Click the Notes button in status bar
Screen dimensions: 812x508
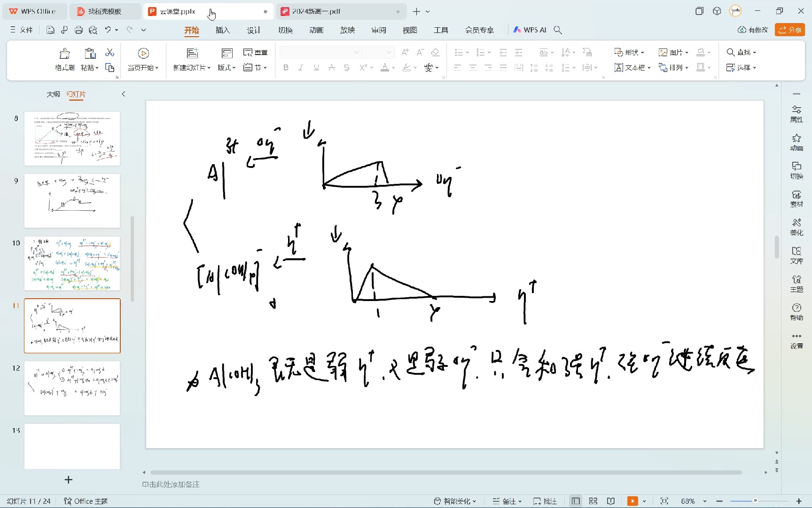(507, 501)
